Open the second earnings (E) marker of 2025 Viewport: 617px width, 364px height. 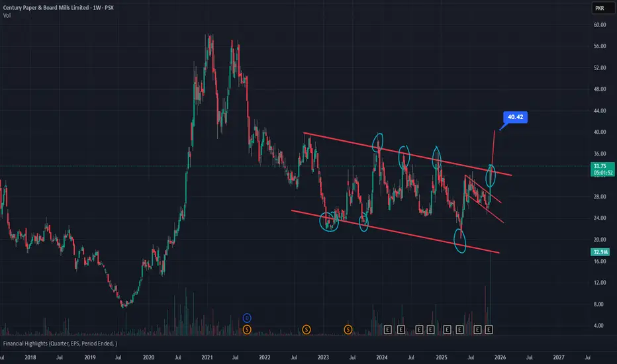click(x=459, y=330)
